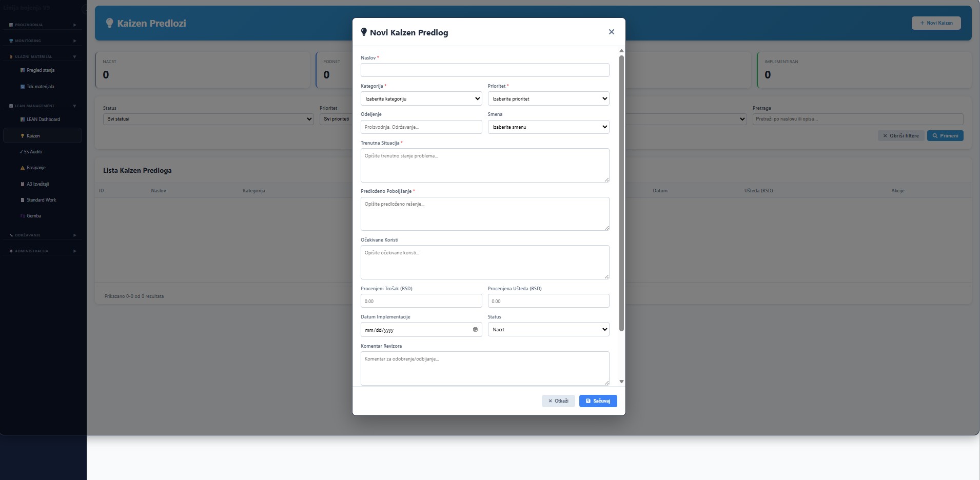Collapse the Lean Management section
This screenshot has height=480, width=980.
(x=43, y=106)
